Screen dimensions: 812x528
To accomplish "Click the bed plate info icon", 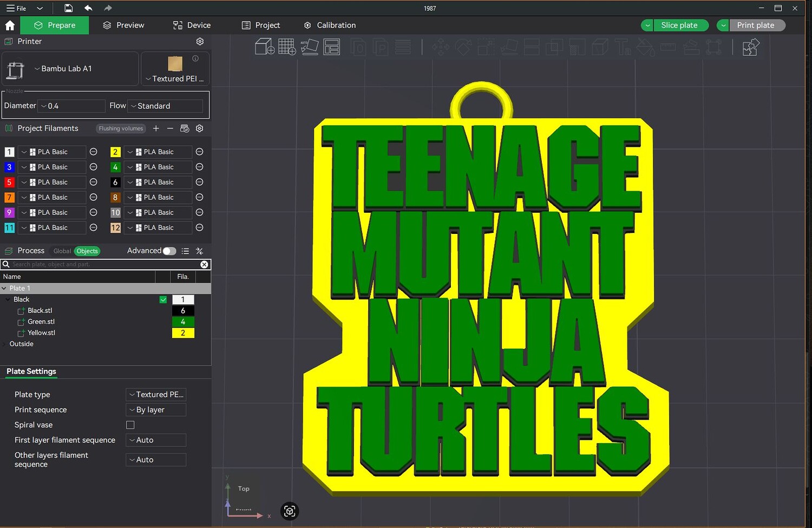I will (x=195, y=58).
